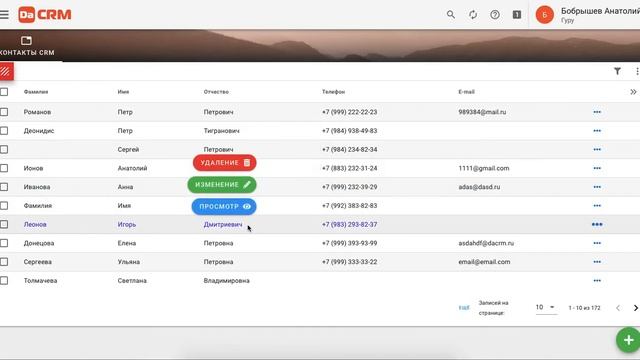Click the orange user avatar

pos(544,15)
